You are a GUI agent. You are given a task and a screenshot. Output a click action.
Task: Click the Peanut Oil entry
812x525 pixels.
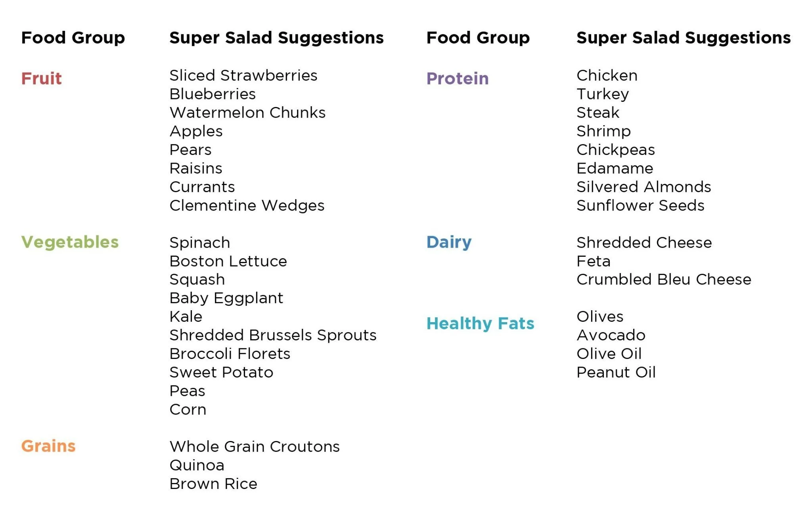tap(616, 372)
